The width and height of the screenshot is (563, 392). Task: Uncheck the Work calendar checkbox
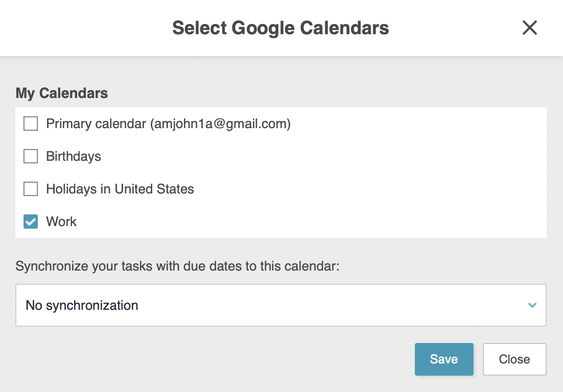click(31, 222)
